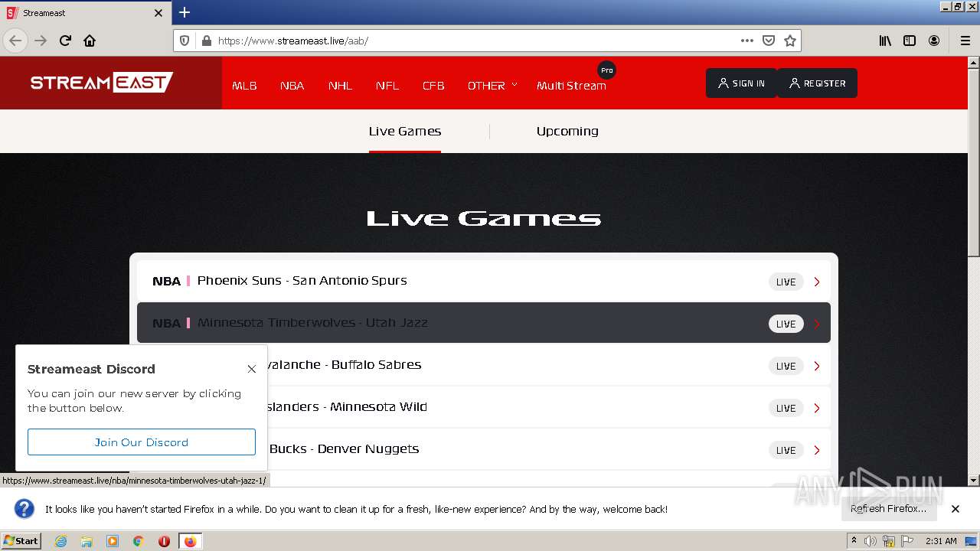Image resolution: width=980 pixels, height=551 pixels.
Task: Click the 2:31 AM system clock
Action: click(x=941, y=541)
